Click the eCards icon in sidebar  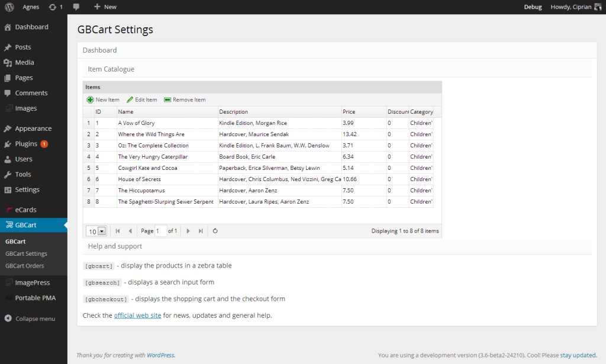[x=9, y=210]
